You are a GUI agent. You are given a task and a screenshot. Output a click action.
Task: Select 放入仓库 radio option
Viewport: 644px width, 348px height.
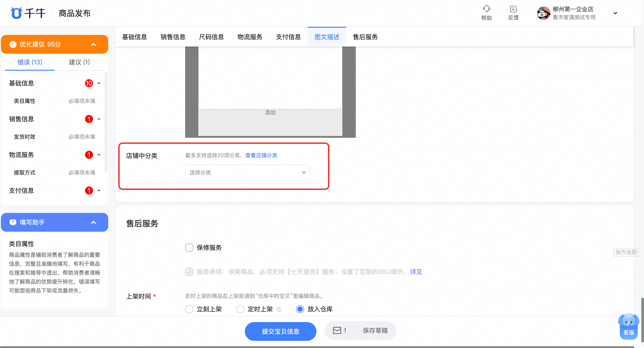[300, 309]
